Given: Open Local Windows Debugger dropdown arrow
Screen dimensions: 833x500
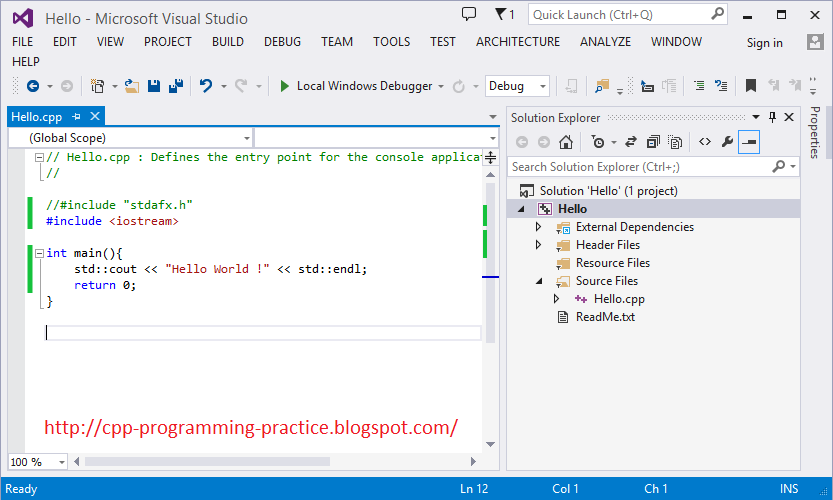Looking at the screenshot, I should (441, 86).
